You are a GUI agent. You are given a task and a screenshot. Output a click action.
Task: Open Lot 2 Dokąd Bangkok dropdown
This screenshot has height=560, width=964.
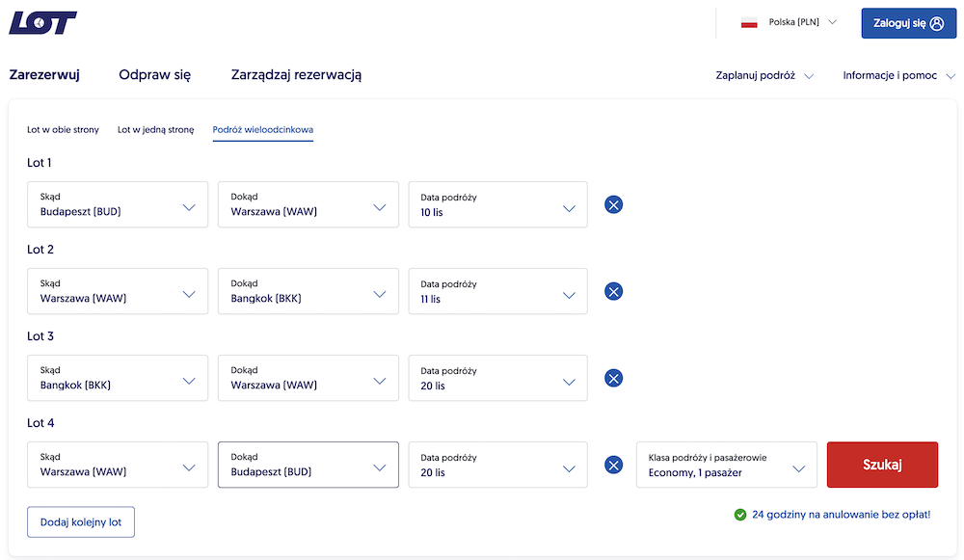pos(308,291)
